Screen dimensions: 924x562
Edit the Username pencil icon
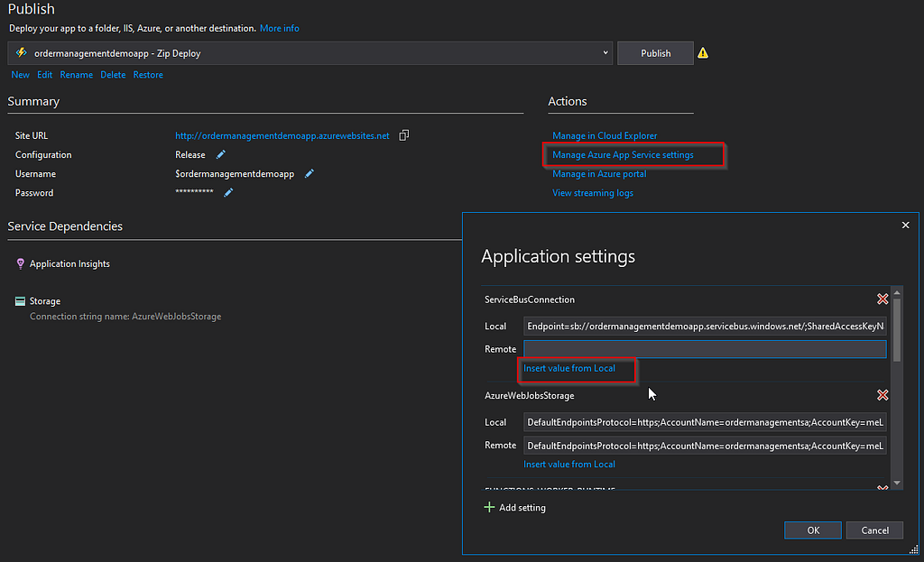309,174
